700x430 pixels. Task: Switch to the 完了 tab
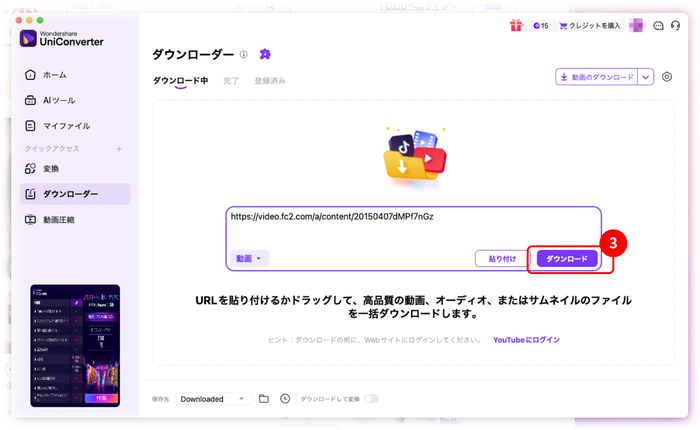click(x=230, y=81)
